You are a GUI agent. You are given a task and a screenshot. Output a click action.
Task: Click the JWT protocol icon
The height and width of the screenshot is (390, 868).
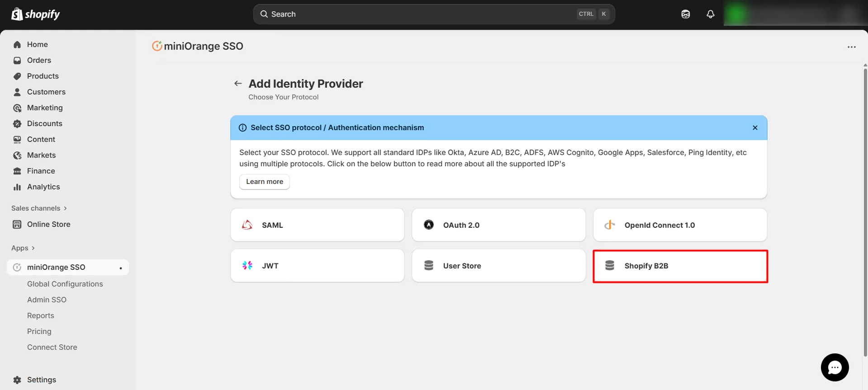[x=247, y=265]
